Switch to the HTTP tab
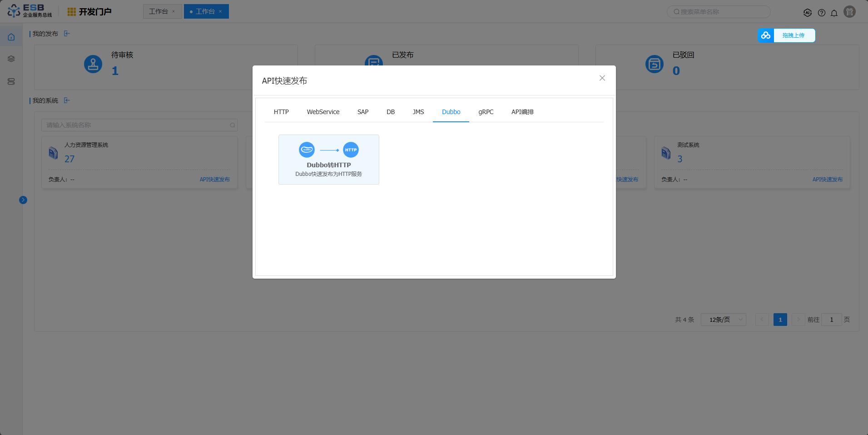This screenshot has width=868, height=435. [x=281, y=112]
